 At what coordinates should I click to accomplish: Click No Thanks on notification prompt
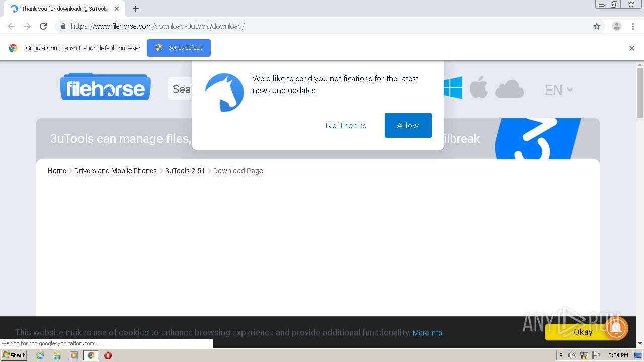[x=346, y=125]
